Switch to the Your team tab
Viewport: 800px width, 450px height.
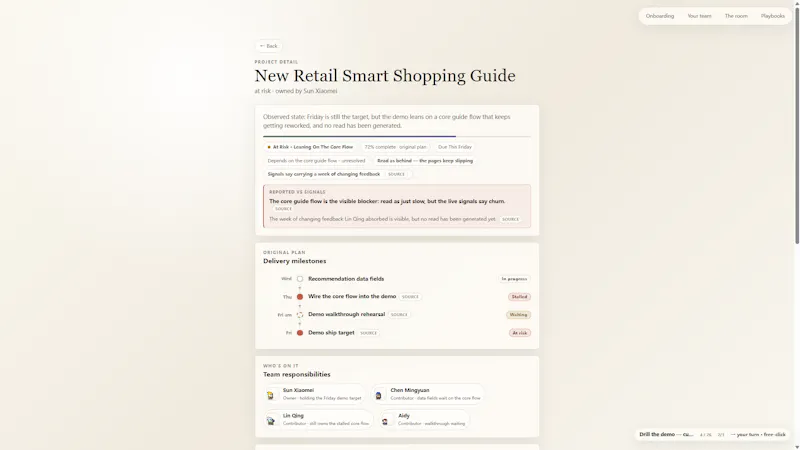(699, 16)
